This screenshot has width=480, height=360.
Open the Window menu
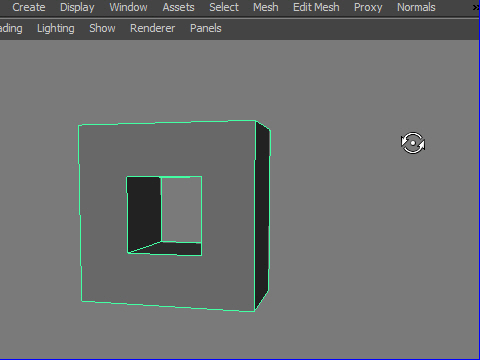(x=128, y=7)
